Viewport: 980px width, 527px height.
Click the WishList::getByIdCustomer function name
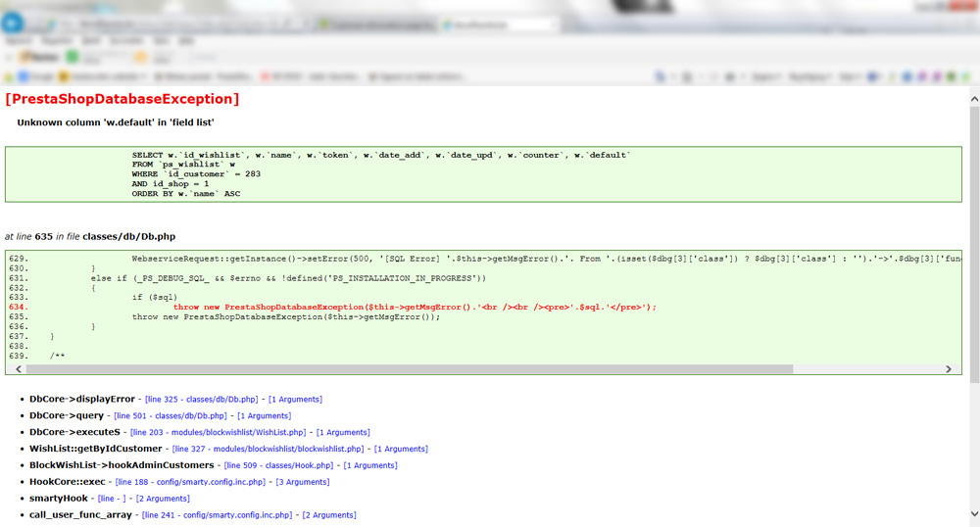(x=96, y=449)
